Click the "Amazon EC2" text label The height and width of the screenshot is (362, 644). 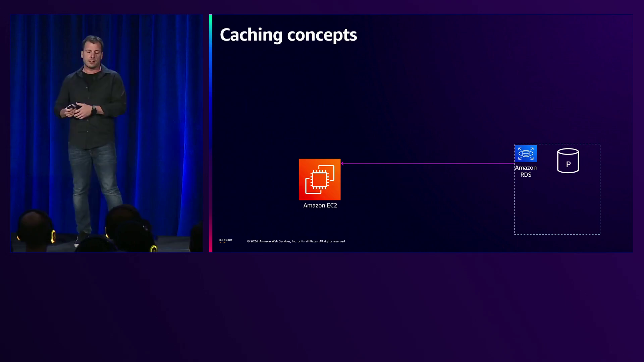[x=320, y=205]
